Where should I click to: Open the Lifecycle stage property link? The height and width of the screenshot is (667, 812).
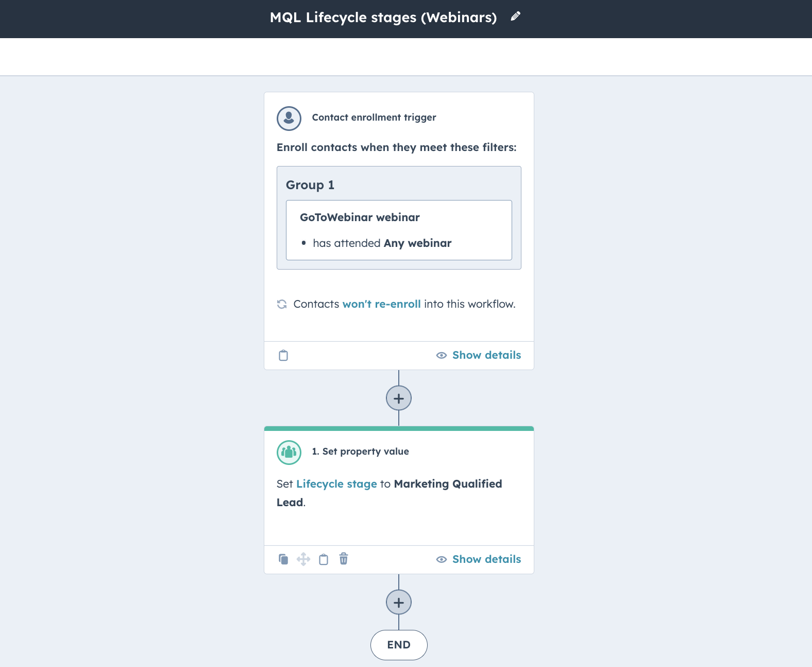tap(337, 484)
